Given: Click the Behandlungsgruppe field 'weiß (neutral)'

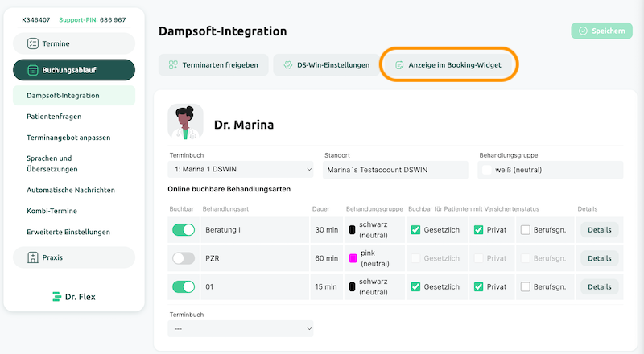Looking at the screenshot, I should click(551, 170).
